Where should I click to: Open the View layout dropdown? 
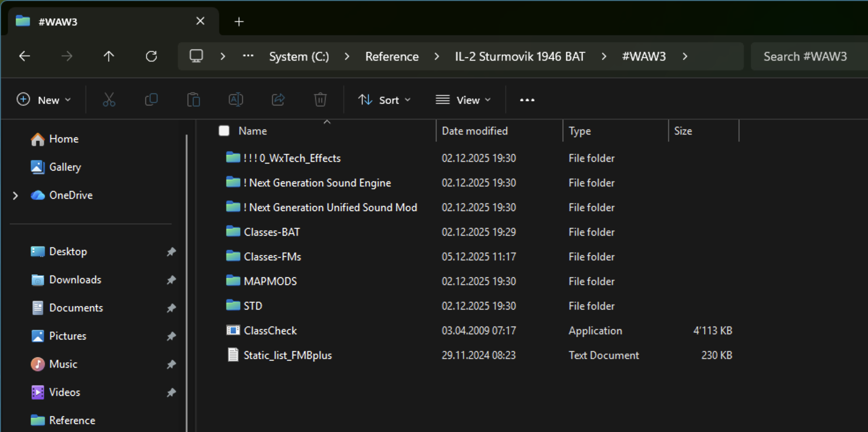(x=463, y=100)
